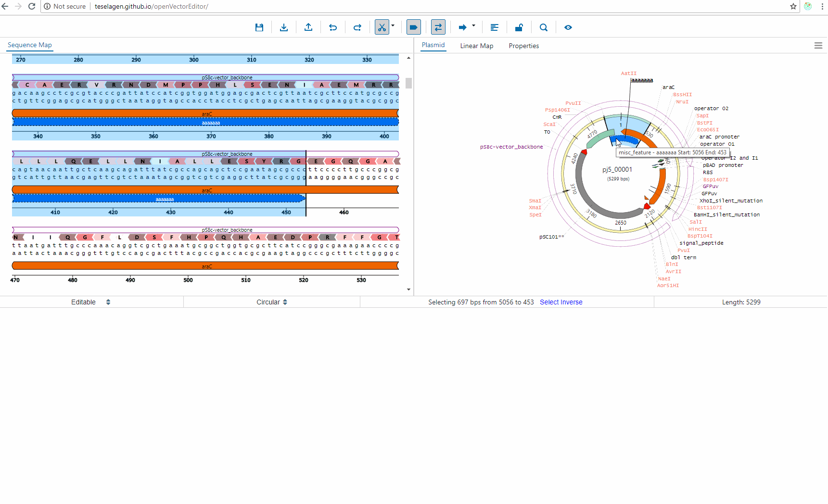Click the pj5_00001 plasmid name
The image size is (828, 504).
pyautogui.click(x=617, y=170)
